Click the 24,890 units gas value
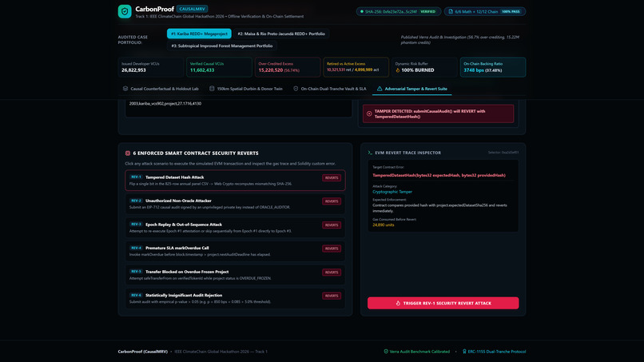Image resolution: width=644 pixels, height=362 pixels. click(384, 225)
